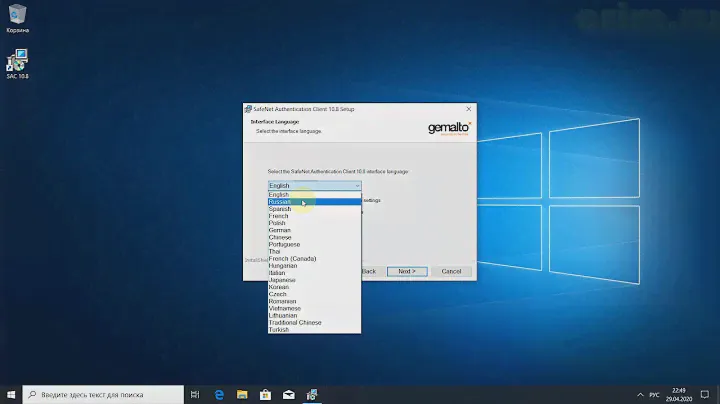Choose German as the interface language
The height and width of the screenshot is (404, 720).
pyautogui.click(x=280, y=230)
